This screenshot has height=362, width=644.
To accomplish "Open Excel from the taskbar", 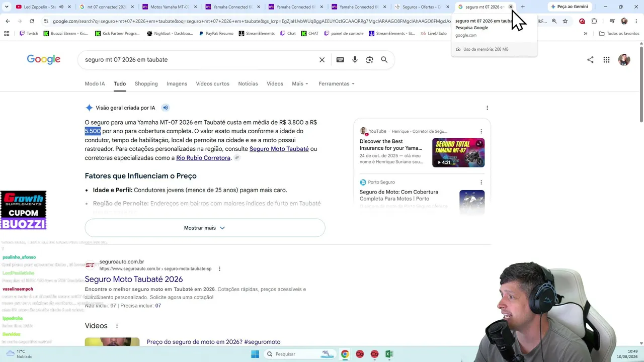I will 389,354.
